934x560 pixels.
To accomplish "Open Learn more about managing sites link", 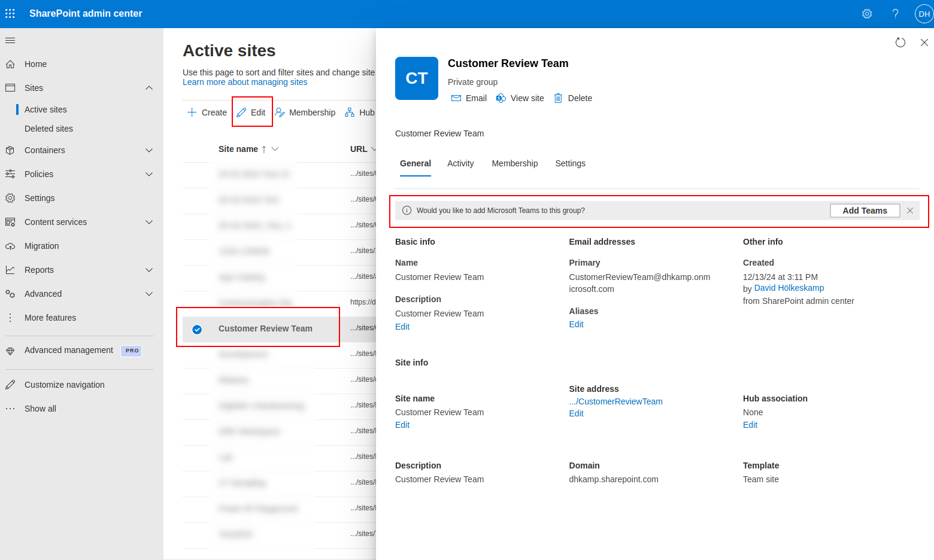I will (x=245, y=83).
